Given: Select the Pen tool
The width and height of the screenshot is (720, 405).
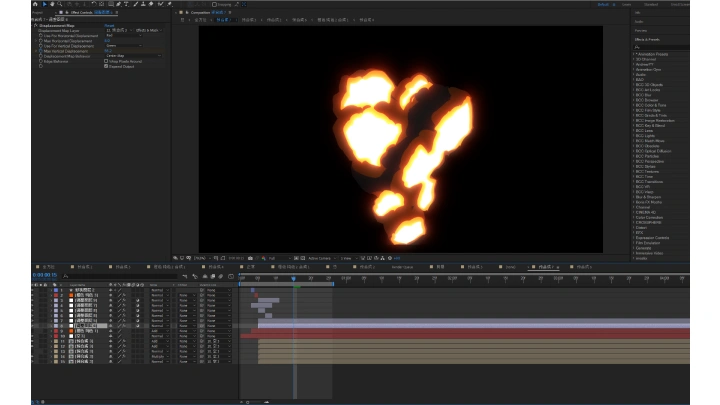Looking at the screenshot, I should coord(118,4).
